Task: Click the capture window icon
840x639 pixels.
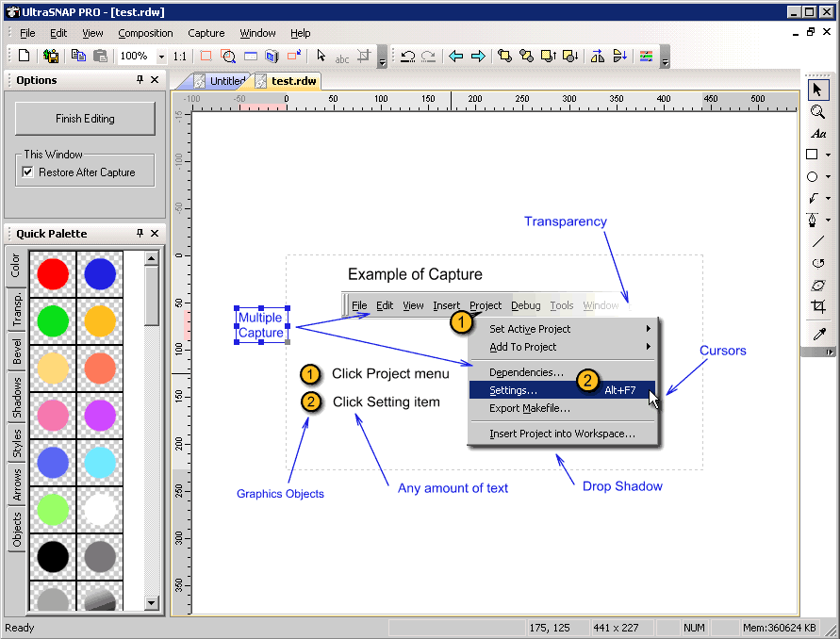Action: tap(250, 56)
